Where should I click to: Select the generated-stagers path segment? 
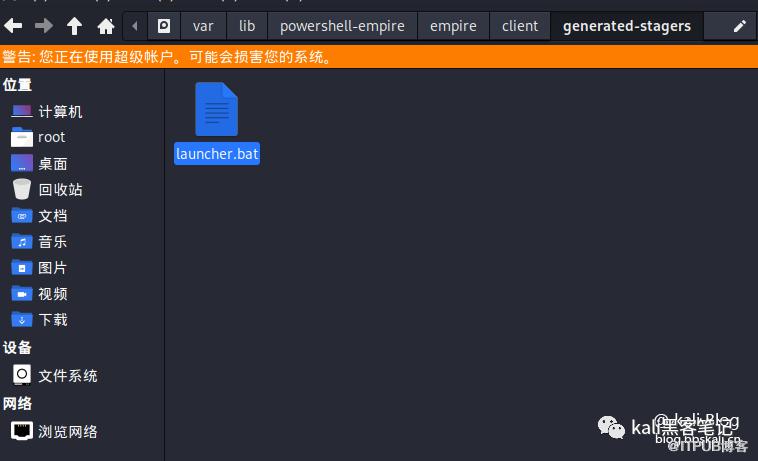point(627,26)
